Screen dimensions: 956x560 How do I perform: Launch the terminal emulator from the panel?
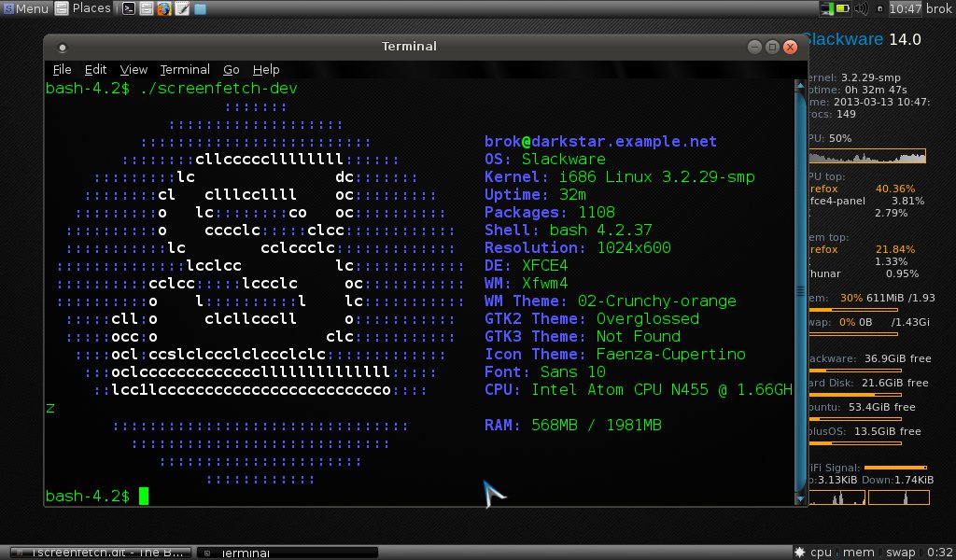129,8
